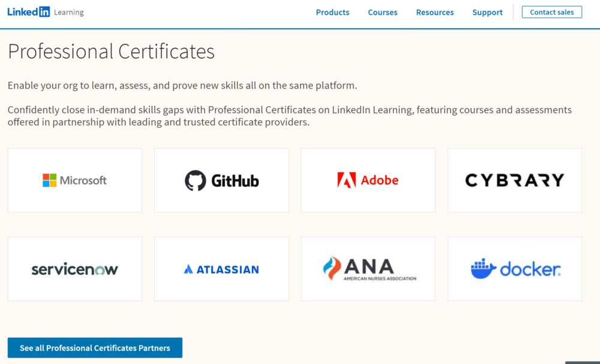Click the Adobe wordmark text
Viewport: 600px width, 364px height.
379,180
